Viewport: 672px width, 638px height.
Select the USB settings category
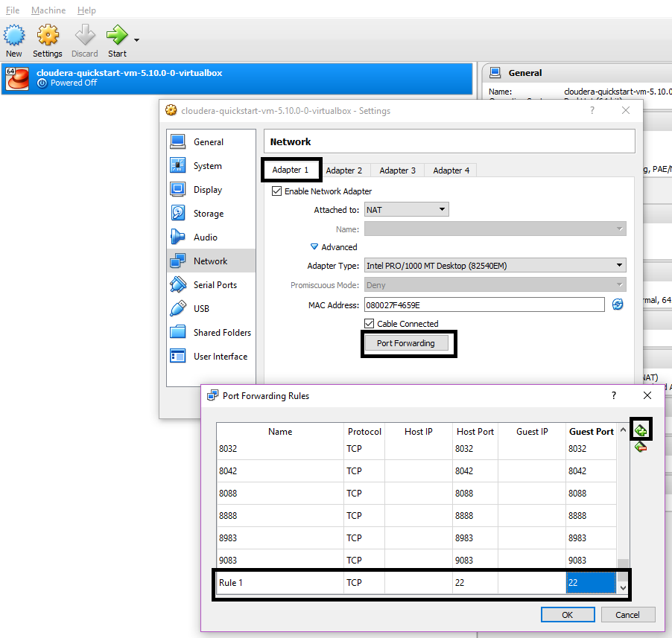point(201,309)
